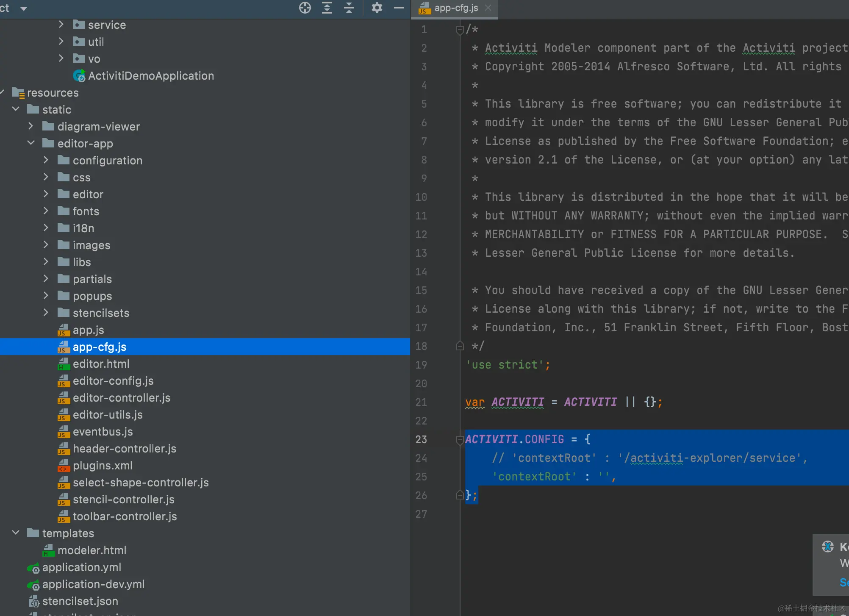
Task: Select modeler.html under templates
Action: click(92, 550)
